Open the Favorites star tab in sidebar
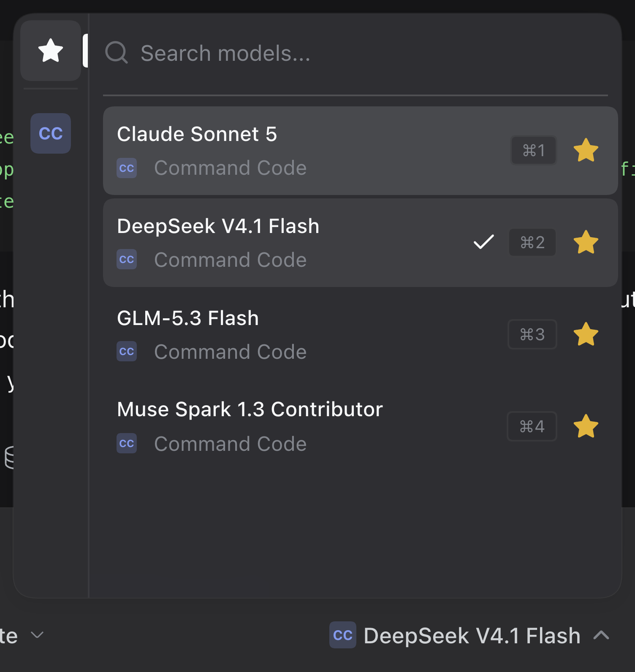This screenshot has width=635, height=672. 51,51
